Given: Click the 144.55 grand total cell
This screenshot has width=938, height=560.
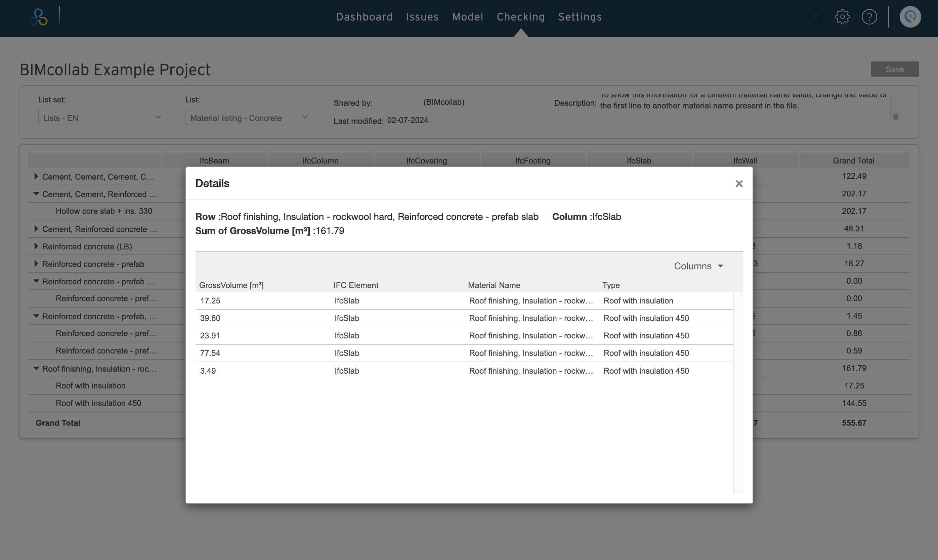Looking at the screenshot, I should [854, 403].
